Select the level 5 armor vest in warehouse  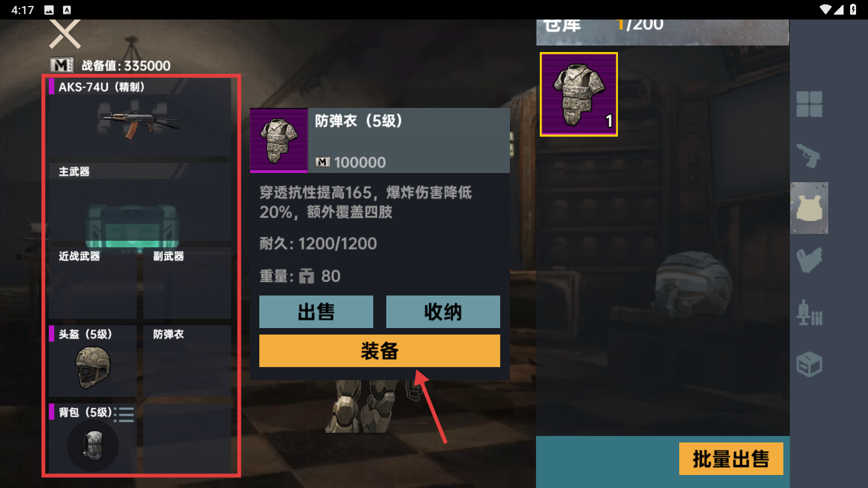pos(579,94)
